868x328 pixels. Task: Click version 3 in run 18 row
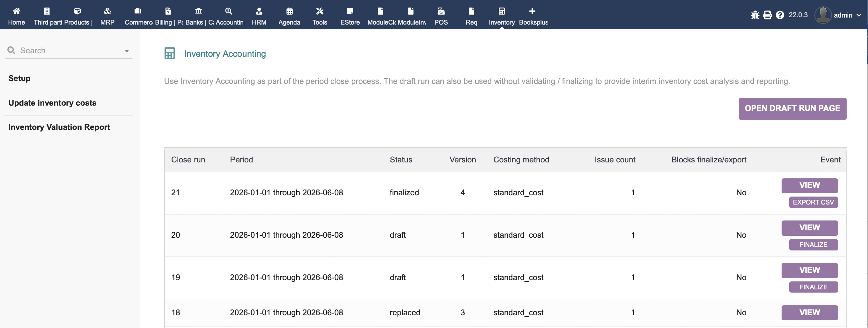(x=463, y=312)
